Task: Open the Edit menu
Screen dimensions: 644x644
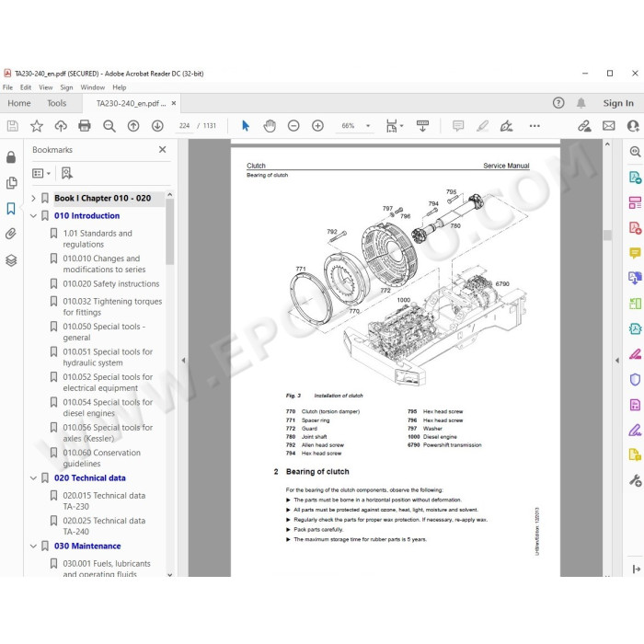Action: pos(26,87)
